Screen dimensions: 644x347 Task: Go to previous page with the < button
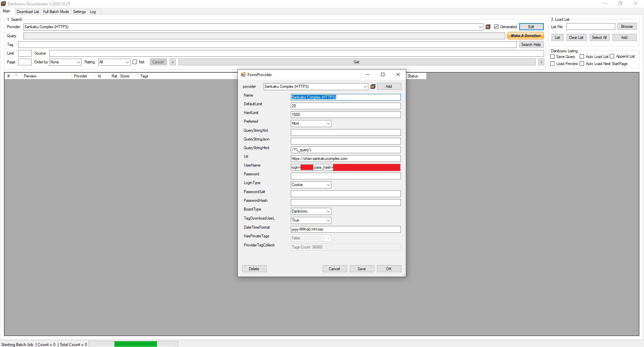coord(173,62)
